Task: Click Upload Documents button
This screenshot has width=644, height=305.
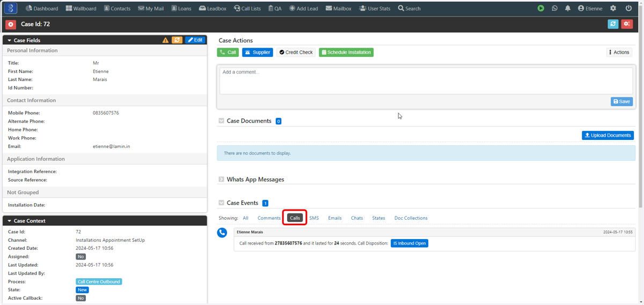Action: (608, 136)
